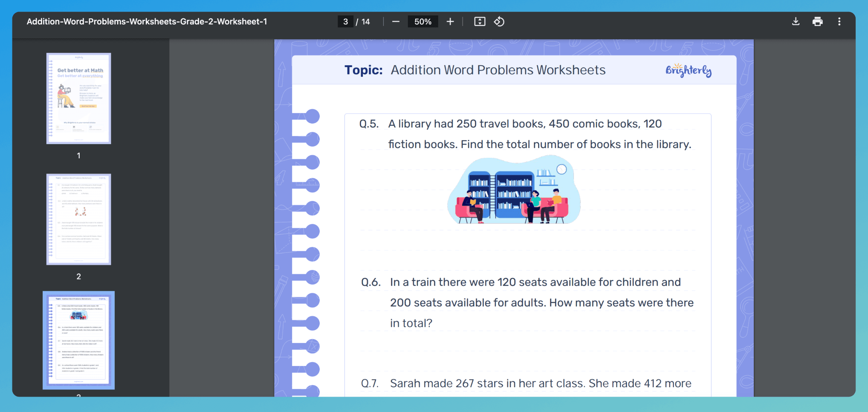Toggle the fit-to-page view
The width and height of the screenshot is (868, 412).
coord(479,21)
